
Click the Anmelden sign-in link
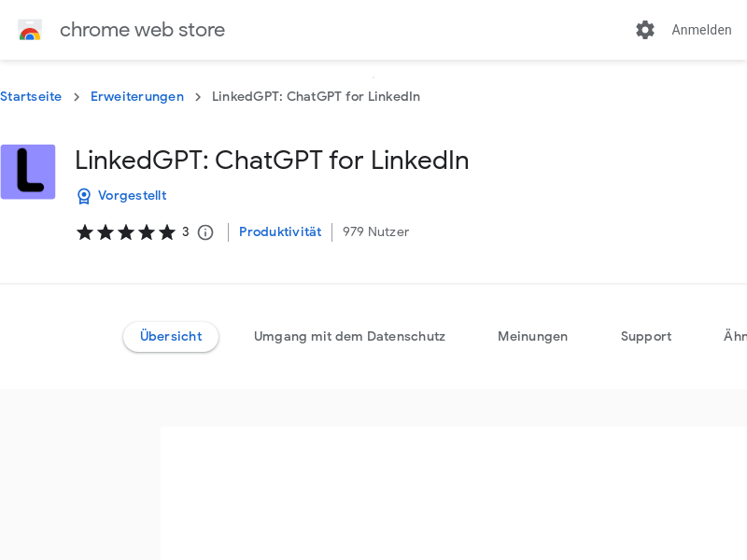[701, 30]
